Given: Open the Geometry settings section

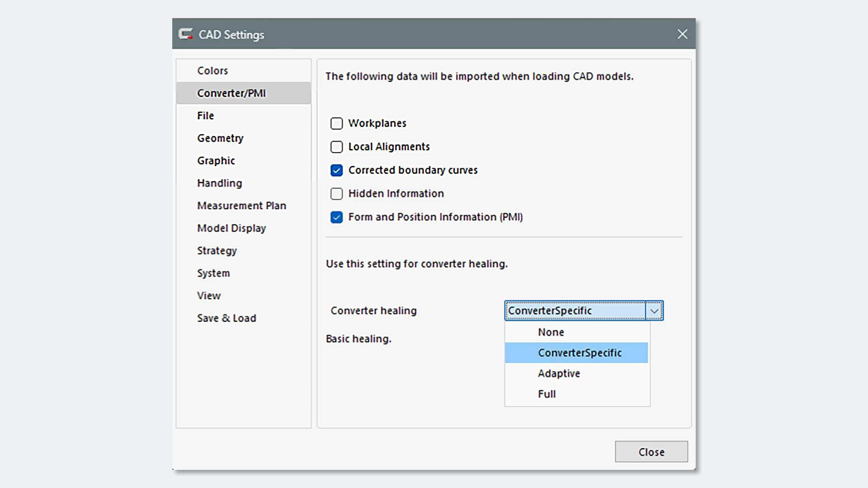Looking at the screenshot, I should (x=220, y=138).
